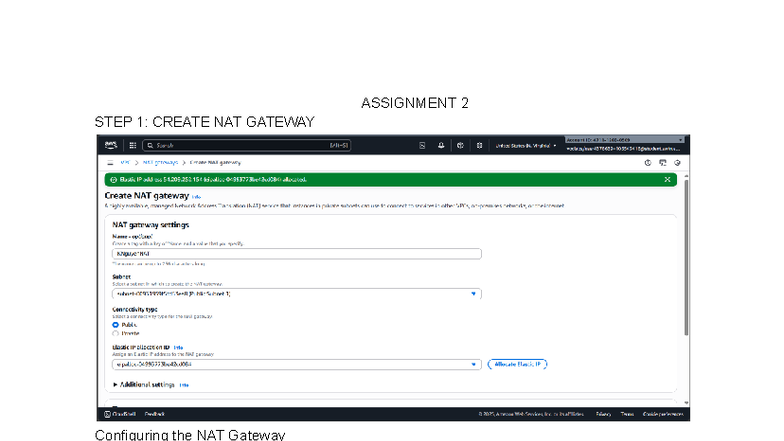The height and width of the screenshot is (441, 784).
Task: Open the console settings gear icon
Action: click(479, 146)
